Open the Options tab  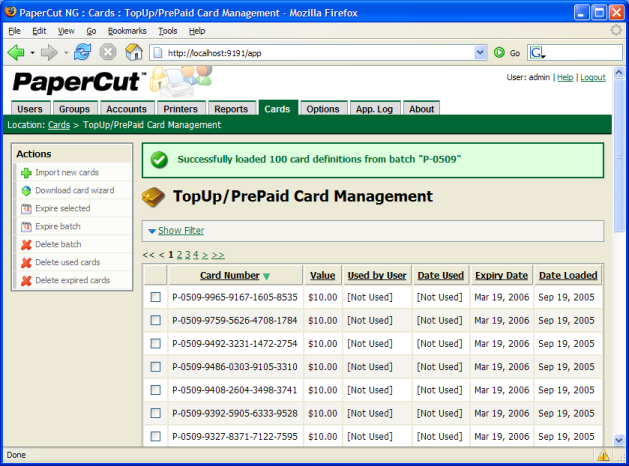click(x=323, y=109)
